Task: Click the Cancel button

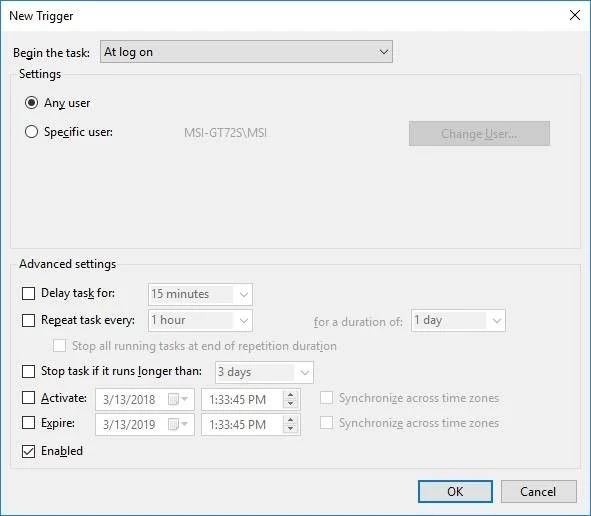Action: [x=538, y=492]
